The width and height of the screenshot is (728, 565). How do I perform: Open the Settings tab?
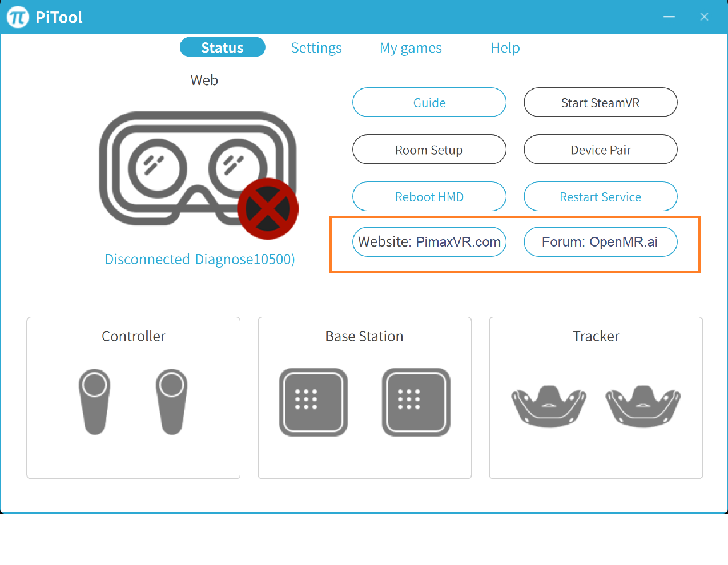click(316, 48)
